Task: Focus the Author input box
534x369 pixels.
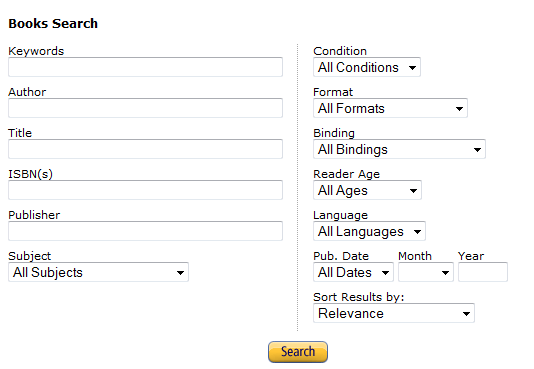Action: pyautogui.click(x=145, y=108)
